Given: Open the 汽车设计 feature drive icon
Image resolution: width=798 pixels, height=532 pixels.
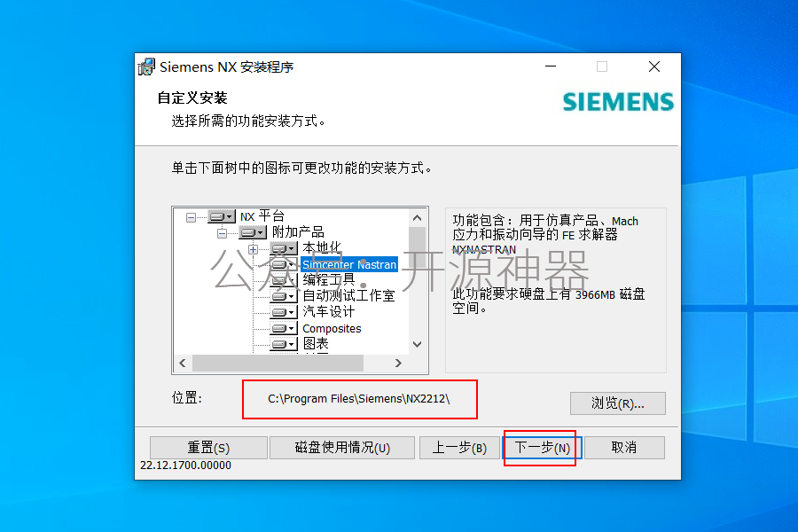Looking at the screenshot, I should point(284,312).
